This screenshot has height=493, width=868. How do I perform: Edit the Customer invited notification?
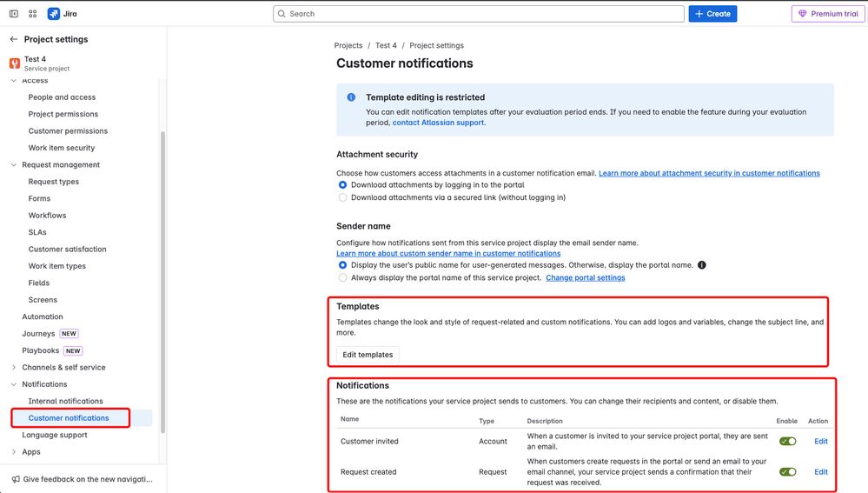tap(820, 442)
